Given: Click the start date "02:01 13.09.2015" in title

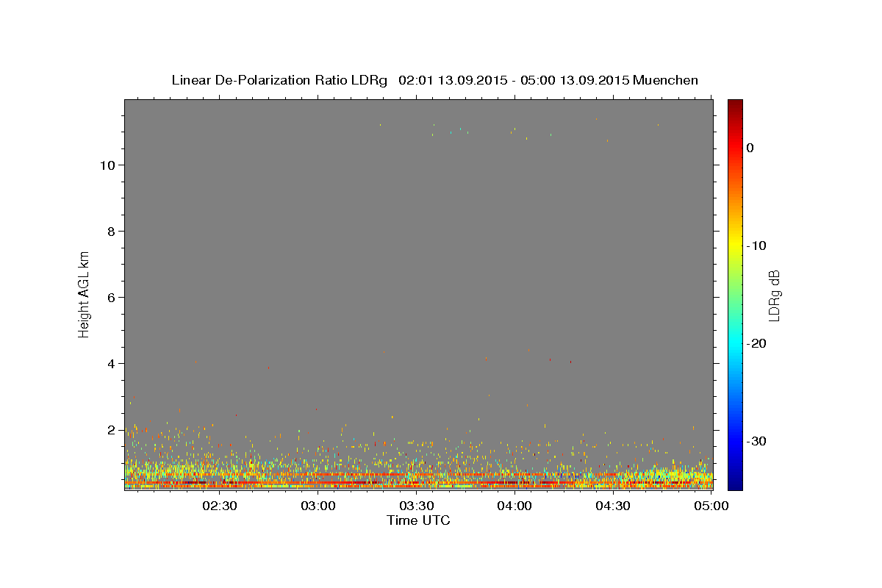Looking at the screenshot, I should (452, 80).
